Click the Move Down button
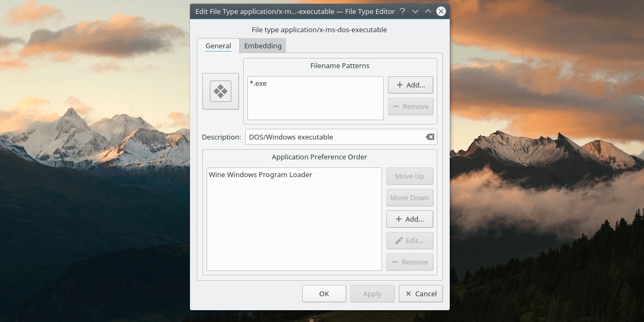Image resolution: width=644 pixels, height=322 pixels. pyautogui.click(x=409, y=197)
